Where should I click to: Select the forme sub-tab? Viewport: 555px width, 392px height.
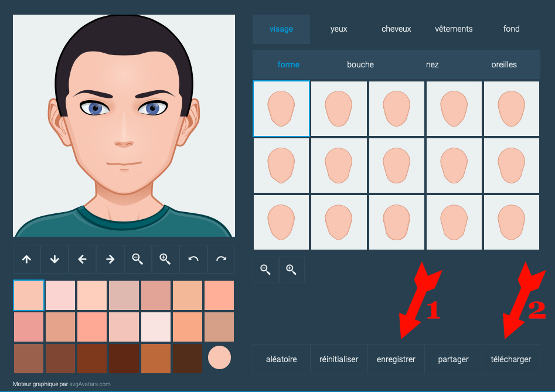pyautogui.click(x=288, y=64)
